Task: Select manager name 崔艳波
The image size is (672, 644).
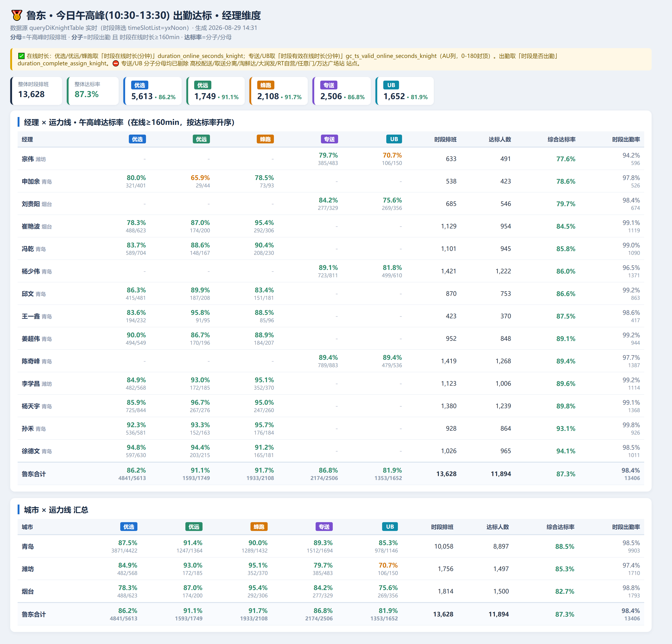Action: (31, 226)
